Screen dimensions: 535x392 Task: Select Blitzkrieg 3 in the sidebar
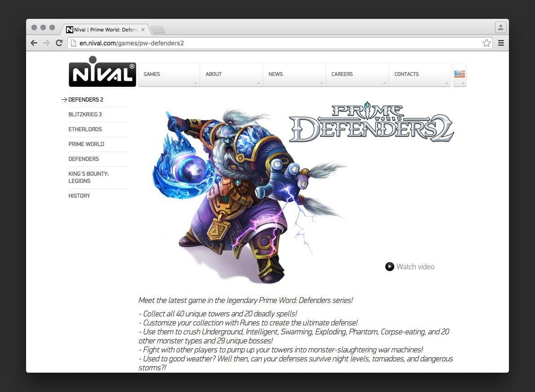coord(85,115)
